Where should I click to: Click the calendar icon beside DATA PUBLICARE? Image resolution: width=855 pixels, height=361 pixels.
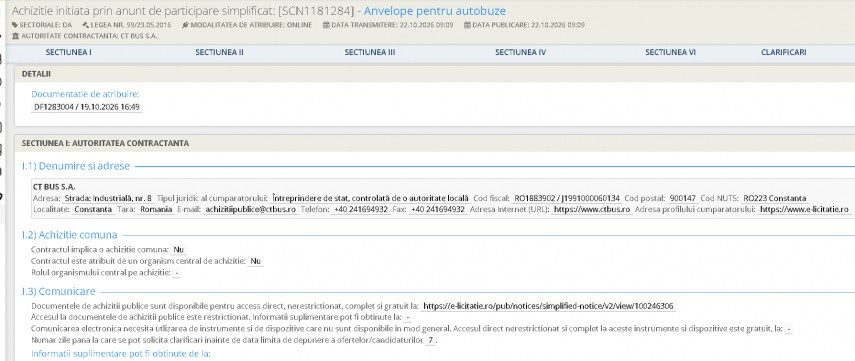click(467, 25)
